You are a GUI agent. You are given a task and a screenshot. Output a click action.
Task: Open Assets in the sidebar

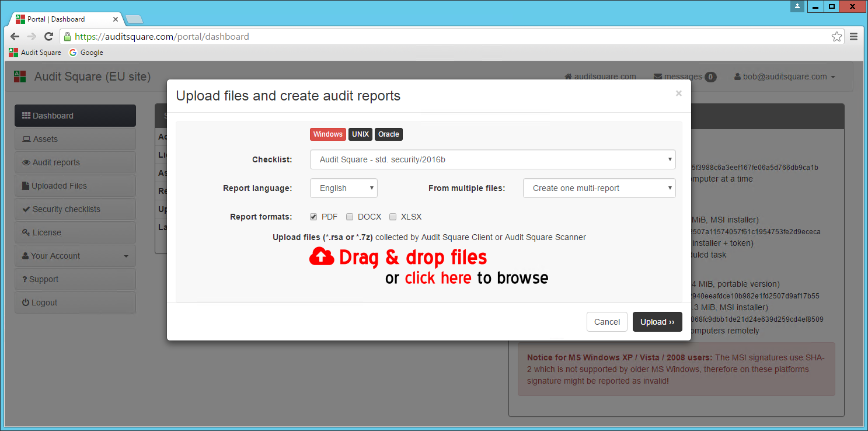(75, 139)
